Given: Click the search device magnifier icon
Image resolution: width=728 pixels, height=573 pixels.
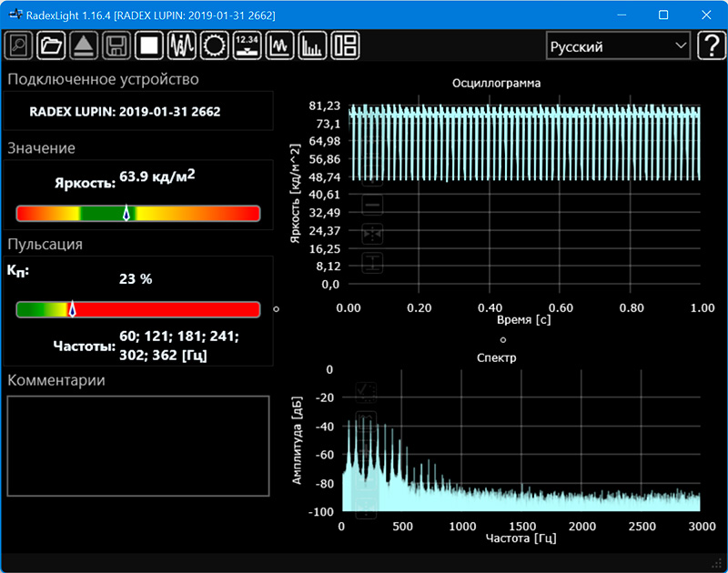Looking at the screenshot, I should (x=19, y=45).
